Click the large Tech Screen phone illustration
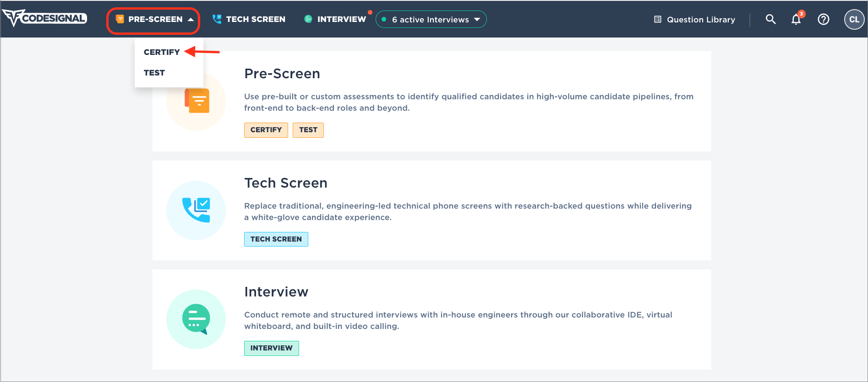The image size is (868, 382). click(196, 210)
